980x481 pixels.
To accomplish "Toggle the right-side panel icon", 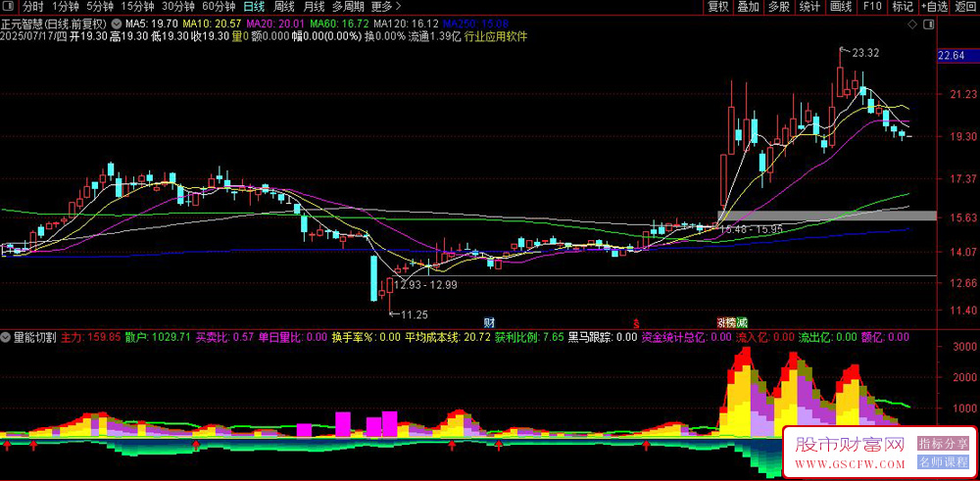I will 929,24.
